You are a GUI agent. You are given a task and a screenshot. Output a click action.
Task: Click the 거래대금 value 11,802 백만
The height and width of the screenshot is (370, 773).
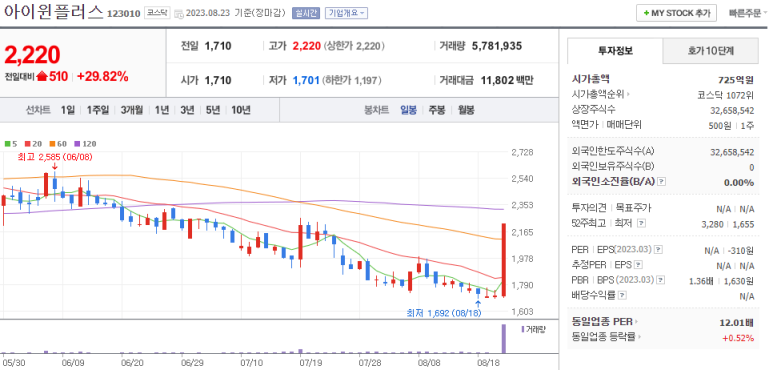pos(507,80)
